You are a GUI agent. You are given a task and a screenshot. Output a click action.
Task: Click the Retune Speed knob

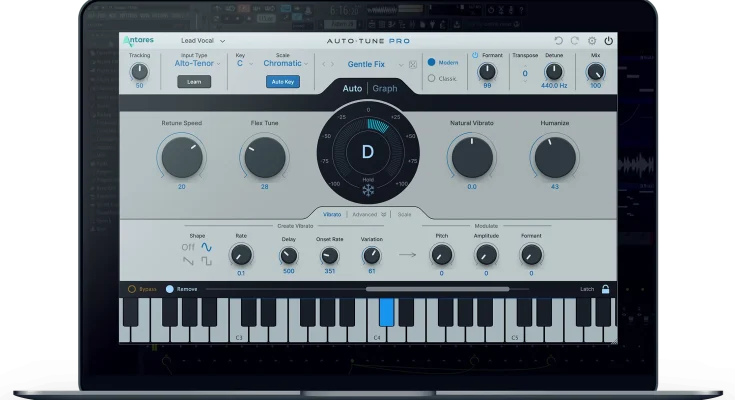click(181, 157)
